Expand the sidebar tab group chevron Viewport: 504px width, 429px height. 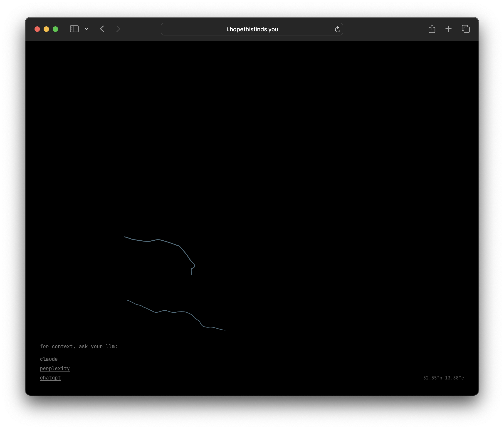click(x=86, y=29)
